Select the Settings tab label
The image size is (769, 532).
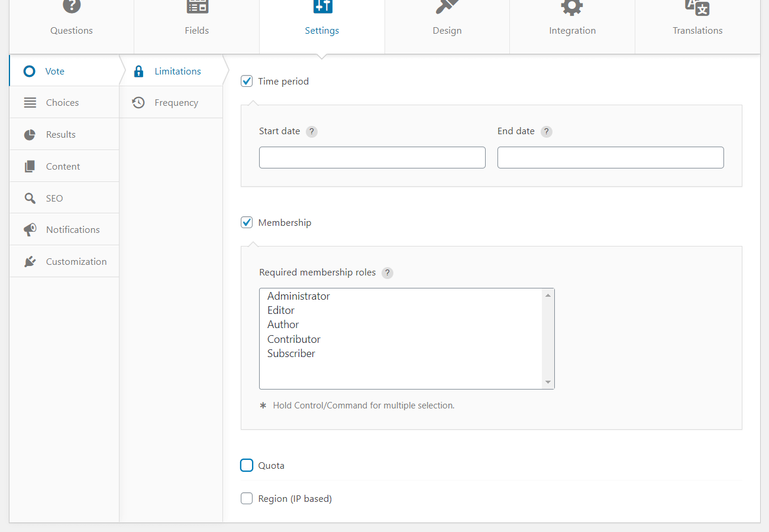[322, 31]
